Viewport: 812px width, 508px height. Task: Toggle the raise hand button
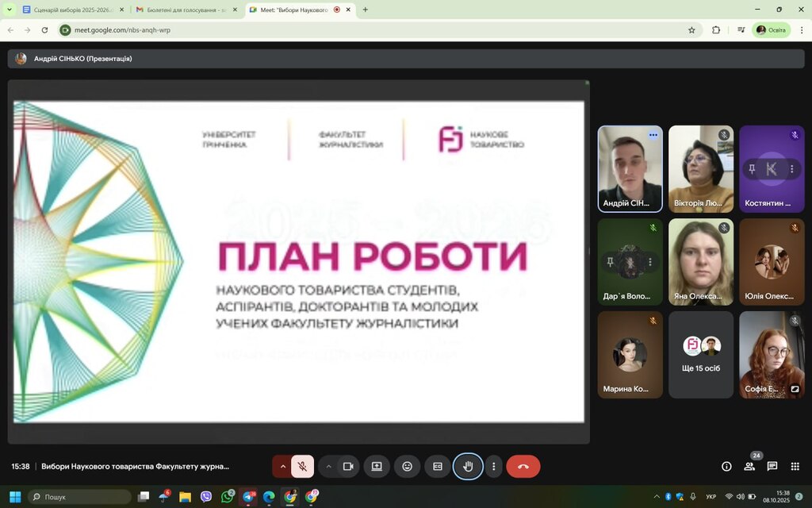pyautogui.click(x=468, y=467)
